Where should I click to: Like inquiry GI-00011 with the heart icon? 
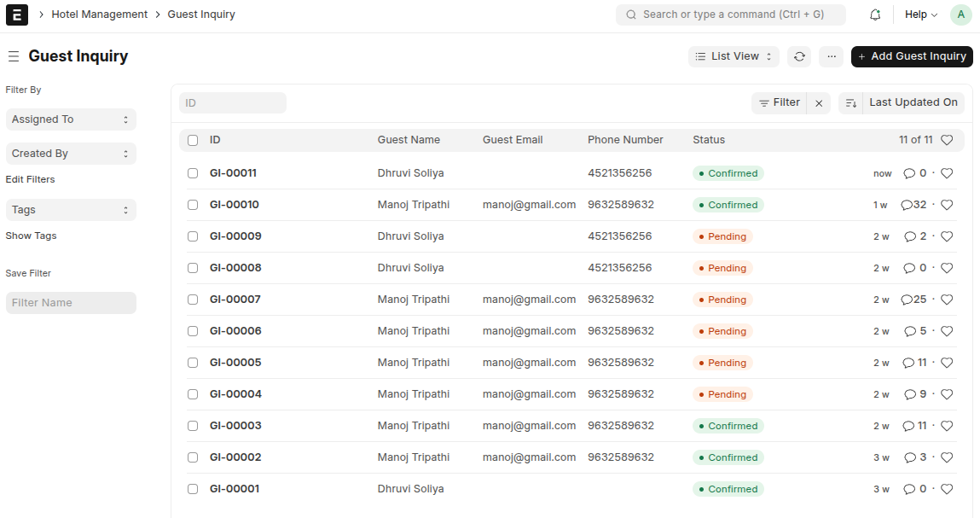click(x=947, y=172)
